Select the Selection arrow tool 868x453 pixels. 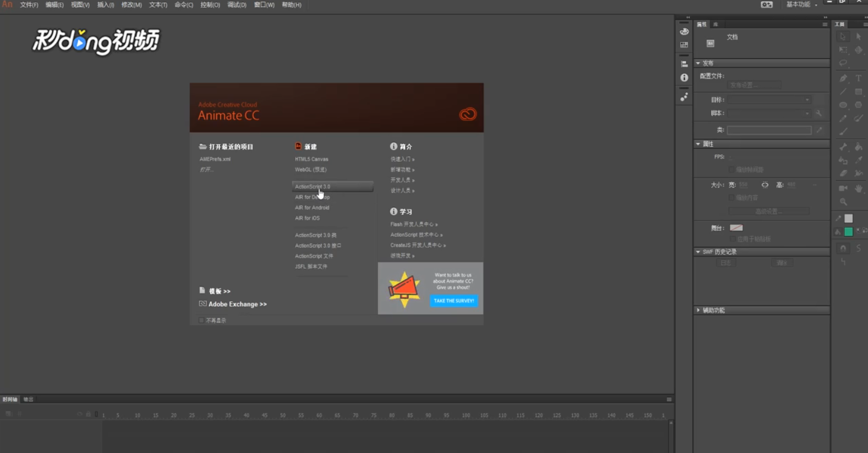[x=843, y=36]
